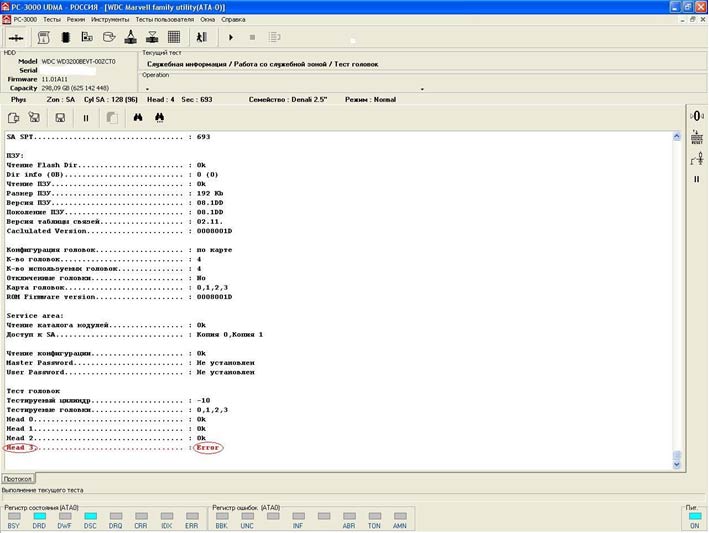Click the 'Режим : Normal' status text
709x533 pixels.
pyautogui.click(x=370, y=99)
